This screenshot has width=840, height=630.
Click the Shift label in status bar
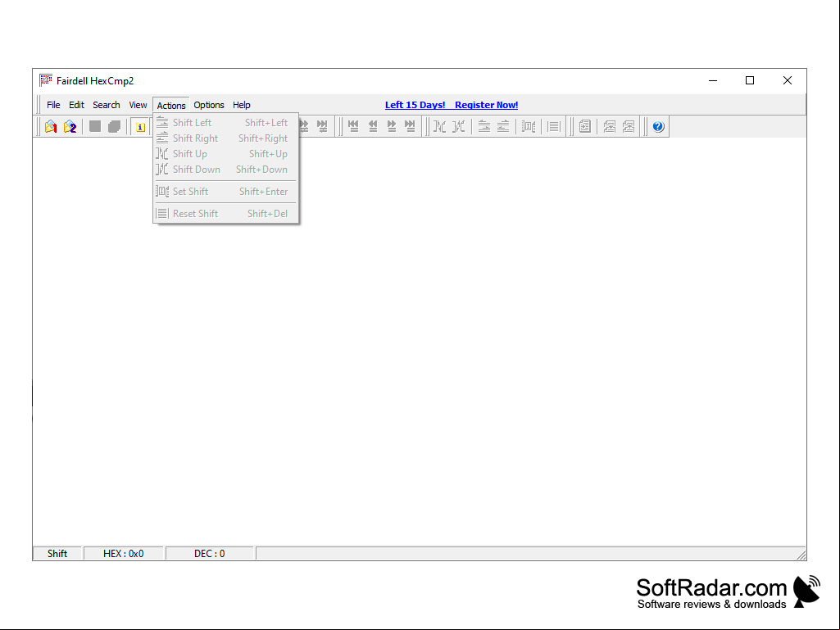coord(57,553)
